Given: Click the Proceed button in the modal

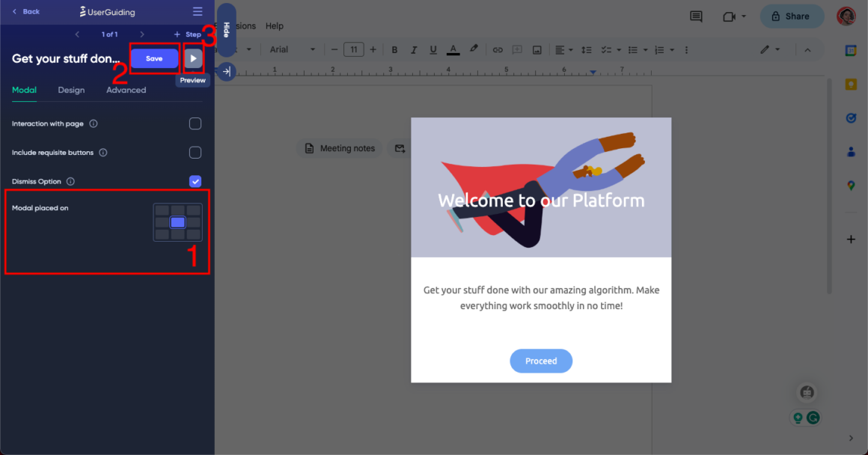Looking at the screenshot, I should [x=541, y=361].
